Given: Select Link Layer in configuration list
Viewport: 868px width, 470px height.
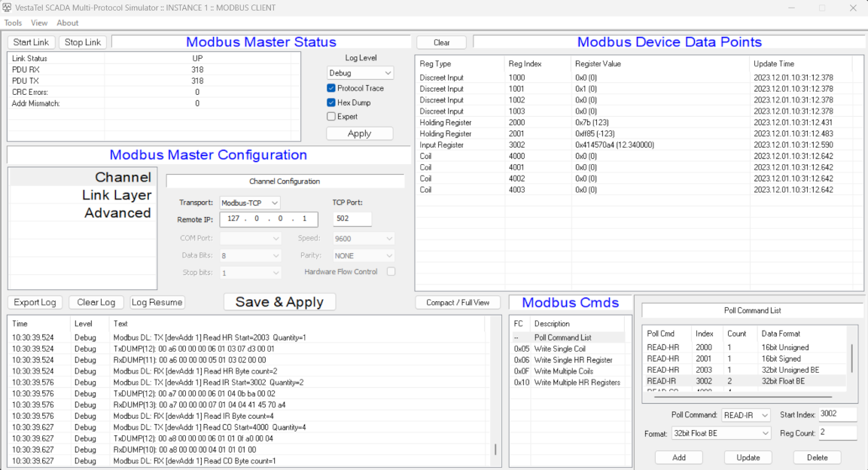Looking at the screenshot, I should (117, 195).
